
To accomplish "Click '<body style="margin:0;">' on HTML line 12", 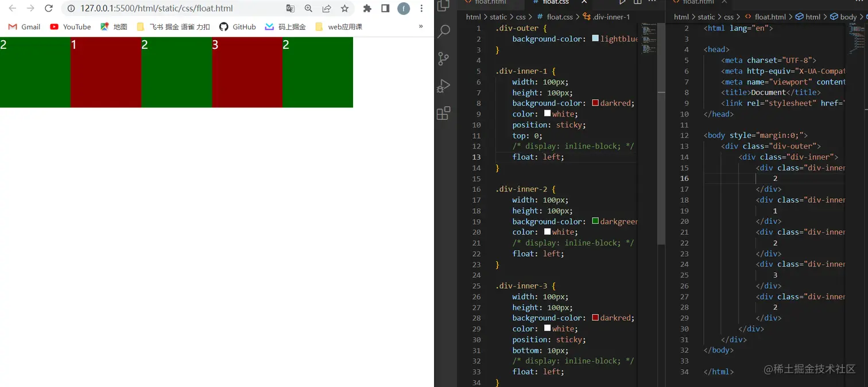I will (x=755, y=136).
